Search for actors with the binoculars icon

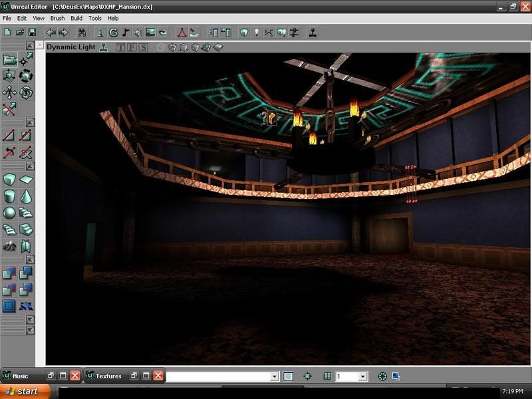pyautogui.click(x=81, y=33)
